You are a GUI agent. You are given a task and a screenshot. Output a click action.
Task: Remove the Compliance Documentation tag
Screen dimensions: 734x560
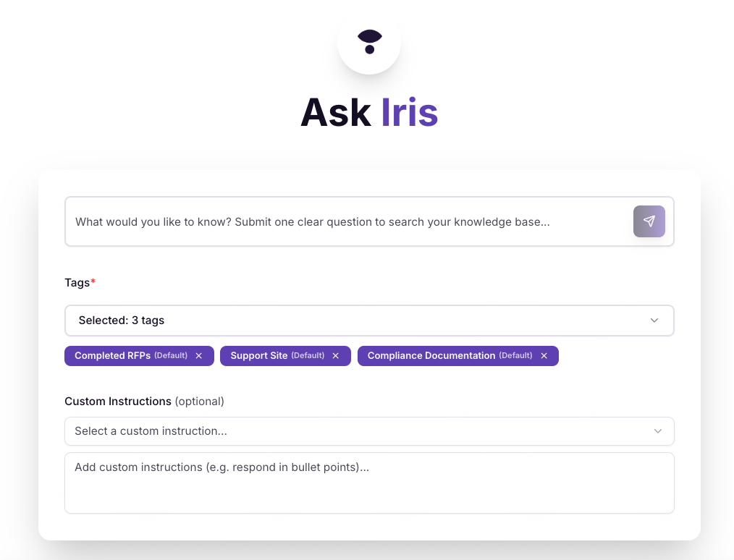pyautogui.click(x=544, y=356)
